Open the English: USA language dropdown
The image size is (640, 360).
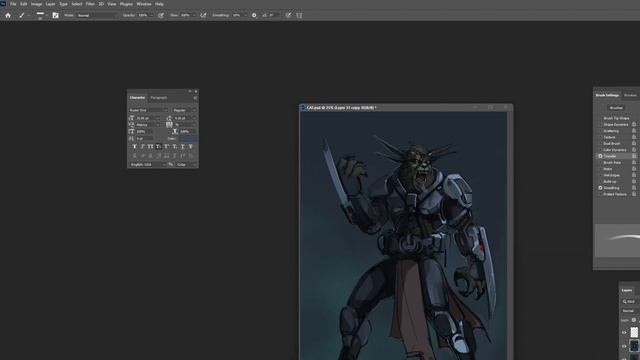[x=148, y=164]
